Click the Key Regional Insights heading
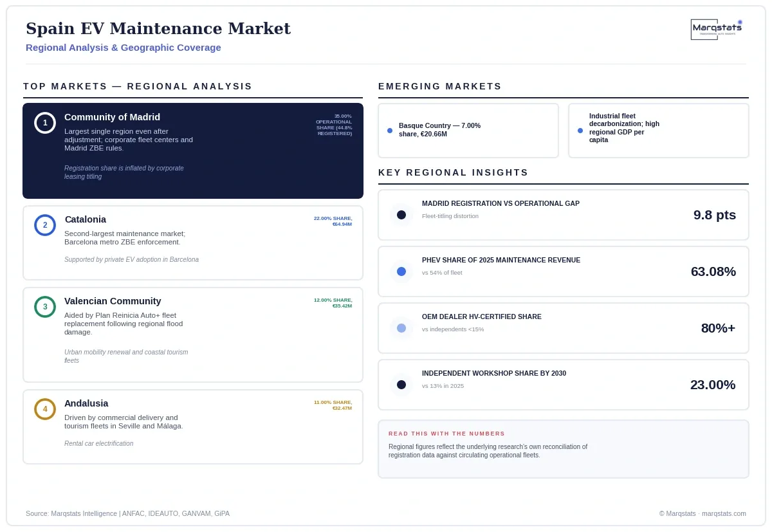This screenshot has height=532, width=772. coord(454,172)
